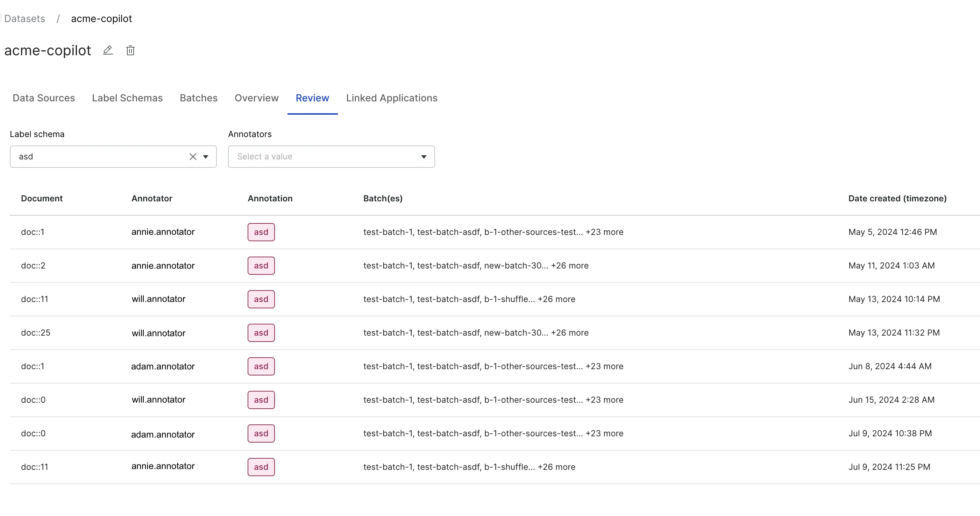Image resolution: width=980 pixels, height=516 pixels.
Task: Select a value from Annotators dropdown
Action: 331,156
